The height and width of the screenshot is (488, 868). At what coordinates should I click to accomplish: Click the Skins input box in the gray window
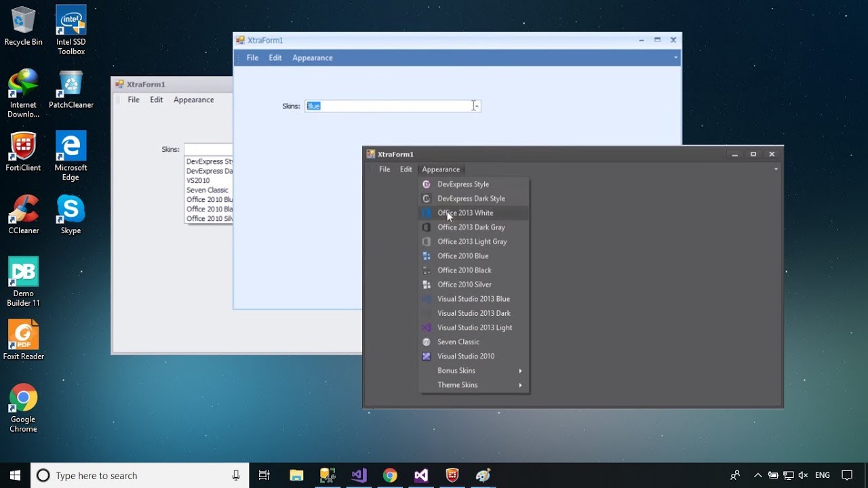click(x=208, y=149)
